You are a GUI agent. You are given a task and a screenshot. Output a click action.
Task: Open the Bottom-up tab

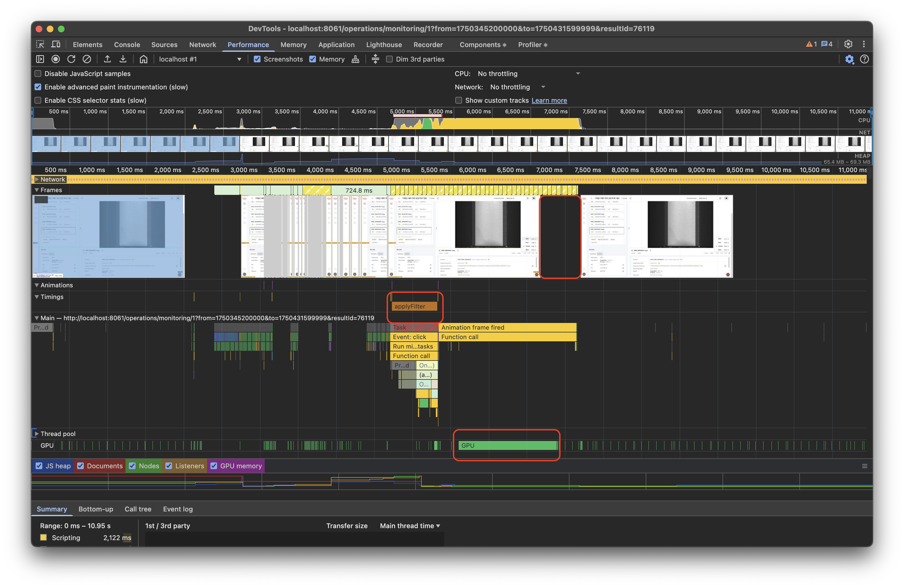(x=96, y=509)
